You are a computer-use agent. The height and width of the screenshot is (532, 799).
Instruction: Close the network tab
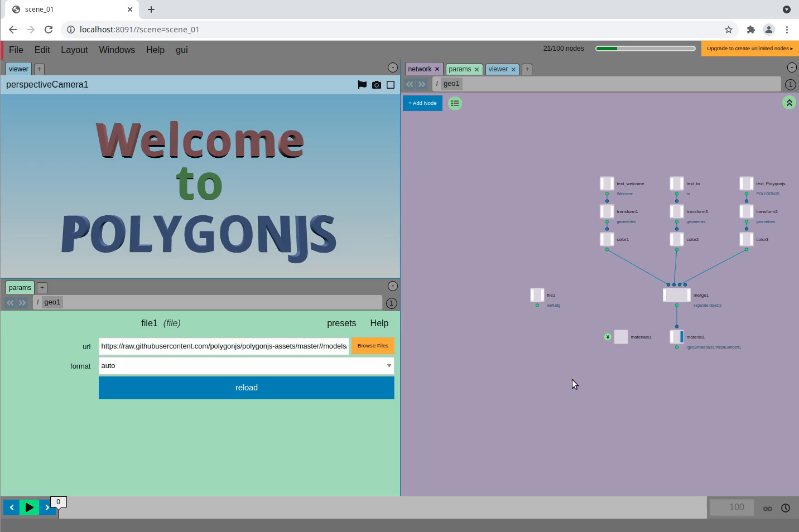437,69
